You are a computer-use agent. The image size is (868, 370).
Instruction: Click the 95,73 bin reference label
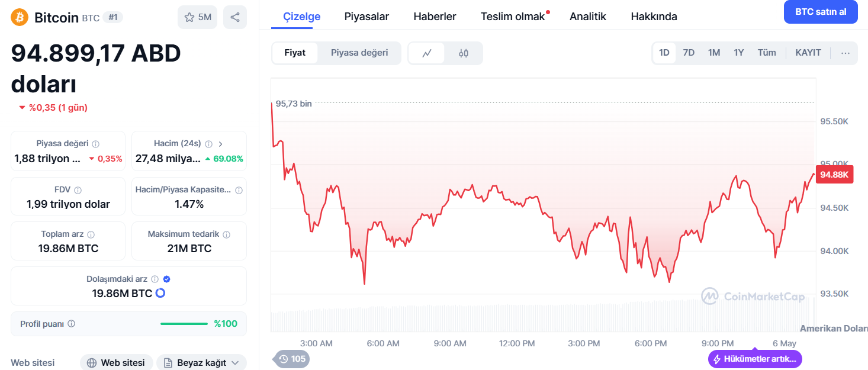pyautogui.click(x=294, y=104)
